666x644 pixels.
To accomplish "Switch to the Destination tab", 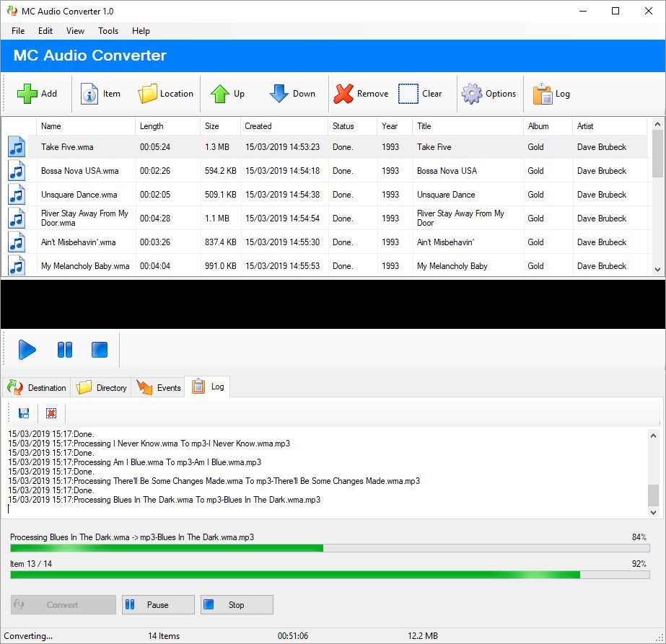I will pyautogui.click(x=35, y=387).
